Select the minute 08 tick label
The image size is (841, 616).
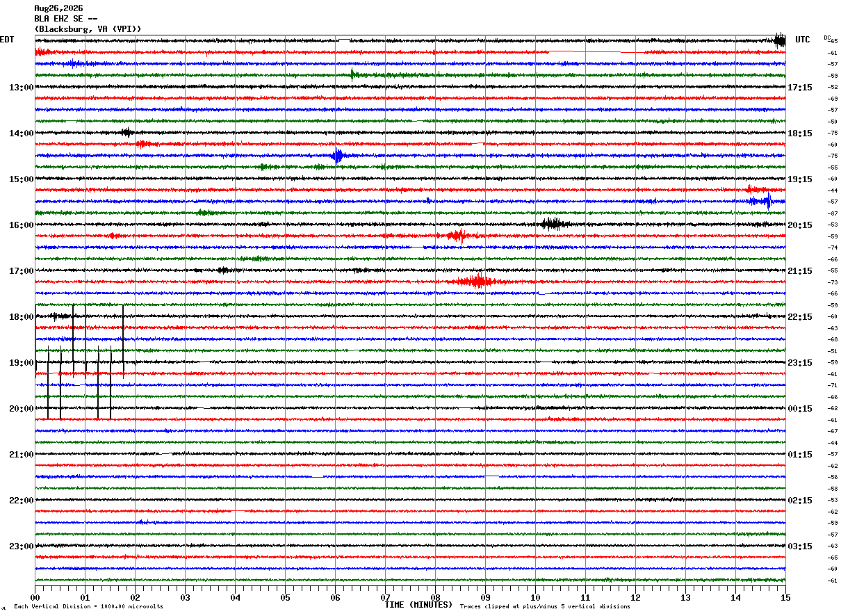435,597
